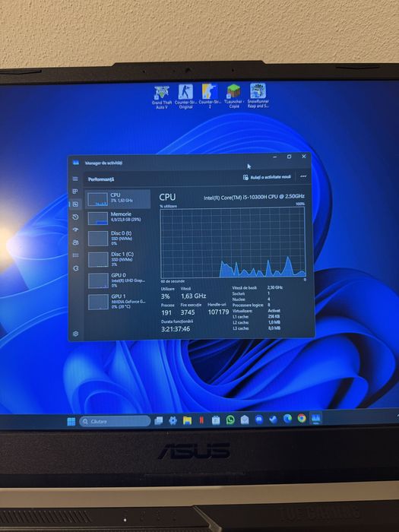Open the Counter-Strike Original desktop shortcut
399x532 pixels.
[x=185, y=97]
